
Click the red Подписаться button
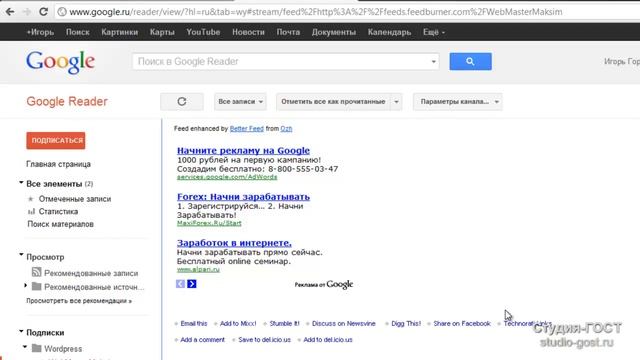(x=56, y=140)
